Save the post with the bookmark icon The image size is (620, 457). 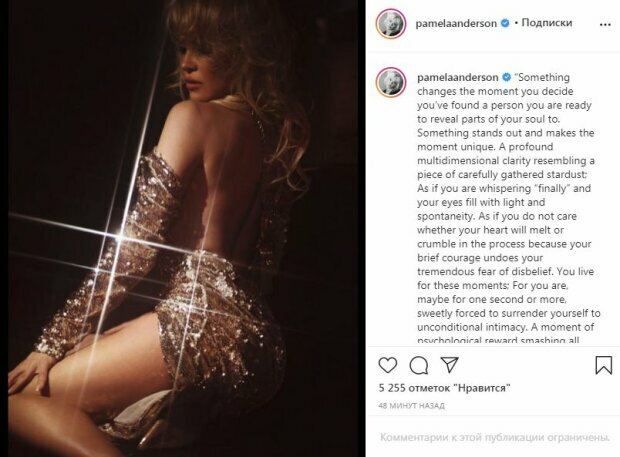point(603,365)
